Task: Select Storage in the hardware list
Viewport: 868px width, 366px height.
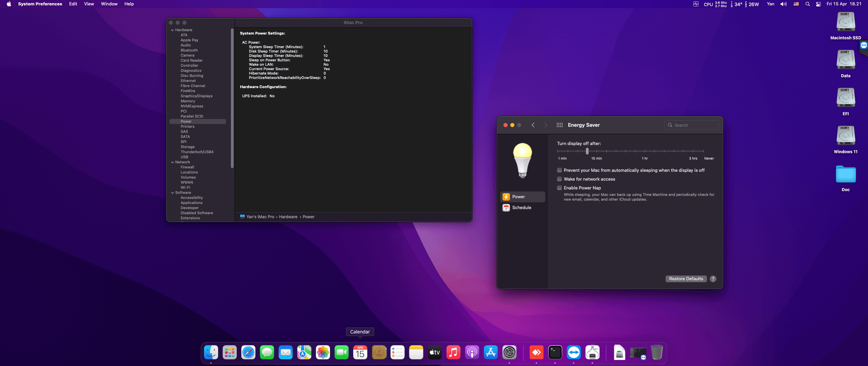Action: [188, 147]
